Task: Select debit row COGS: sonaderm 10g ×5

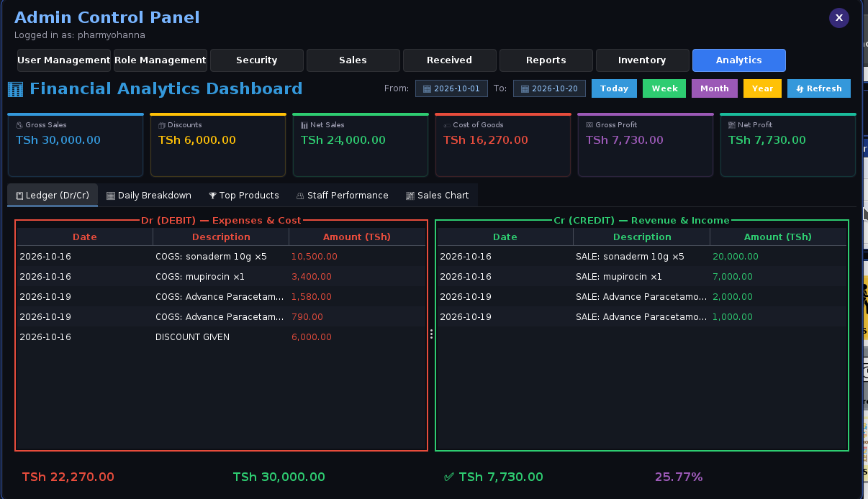Action: tap(221, 256)
